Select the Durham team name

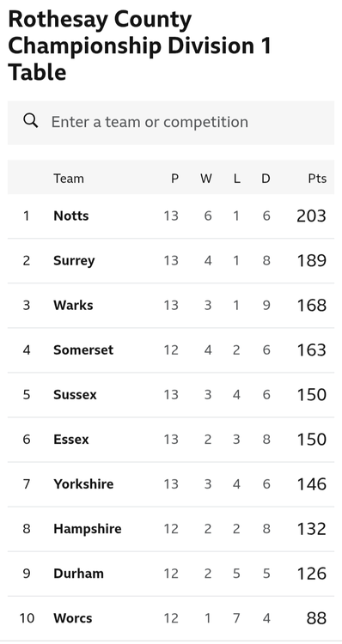[78, 574]
